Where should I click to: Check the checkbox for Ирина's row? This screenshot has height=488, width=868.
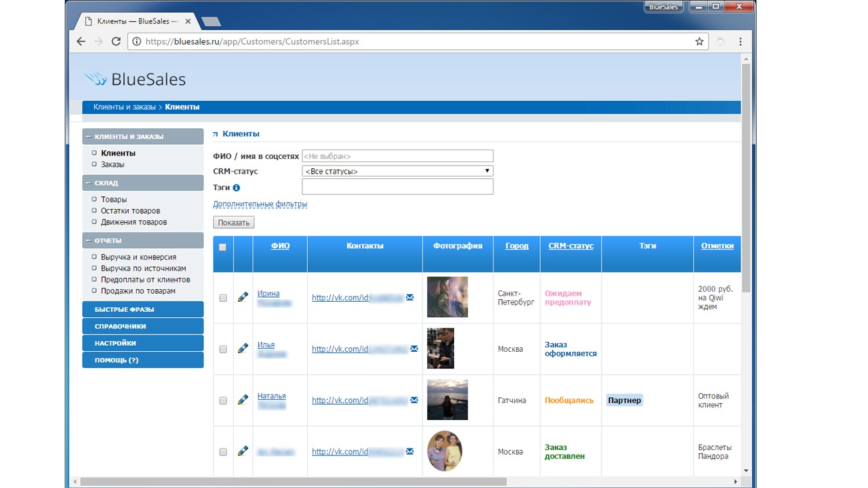coord(223,298)
